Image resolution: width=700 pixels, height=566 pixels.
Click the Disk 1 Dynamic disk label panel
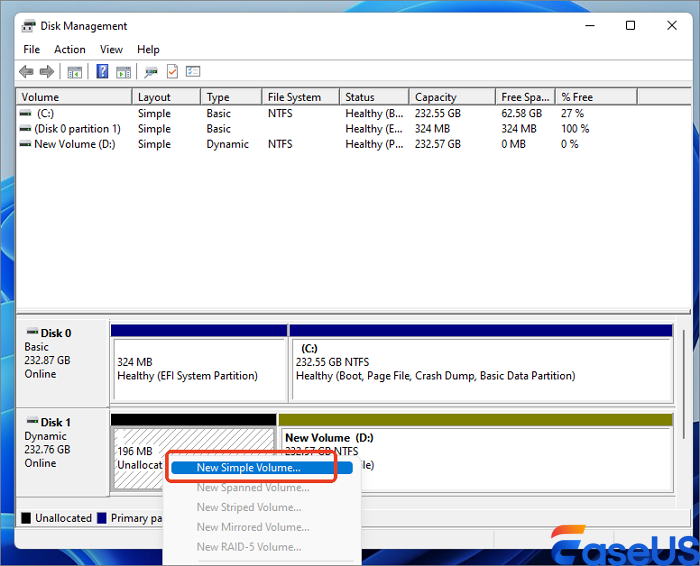click(62, 452)
